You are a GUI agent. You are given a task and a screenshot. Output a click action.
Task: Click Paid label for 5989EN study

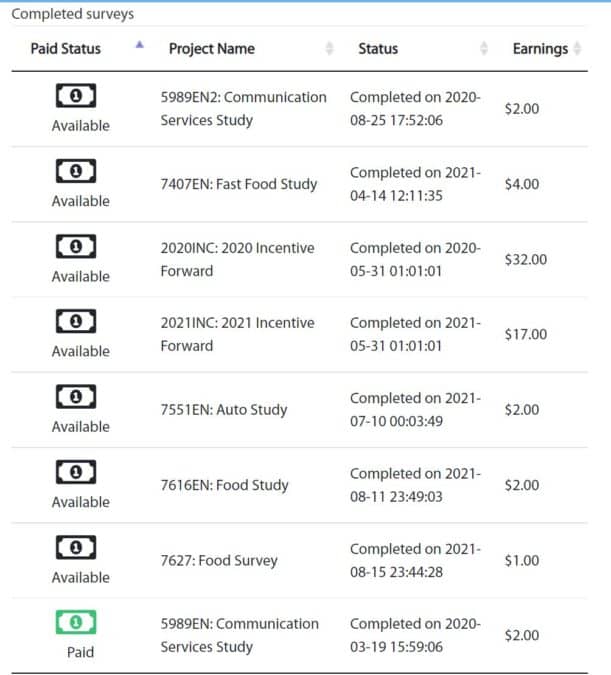pos(80,652)
